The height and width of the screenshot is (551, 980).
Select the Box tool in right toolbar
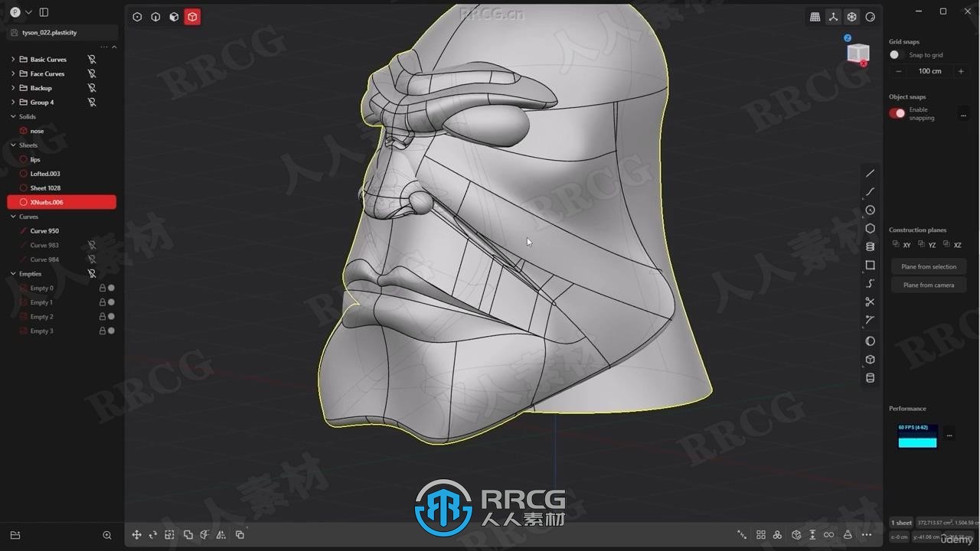870,360
